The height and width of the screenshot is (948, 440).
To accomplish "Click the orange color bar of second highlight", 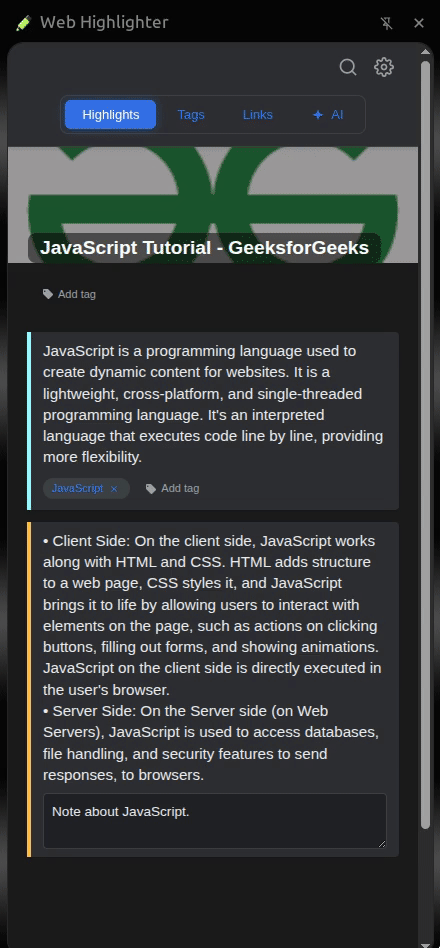I will click(x=29, y=689).
